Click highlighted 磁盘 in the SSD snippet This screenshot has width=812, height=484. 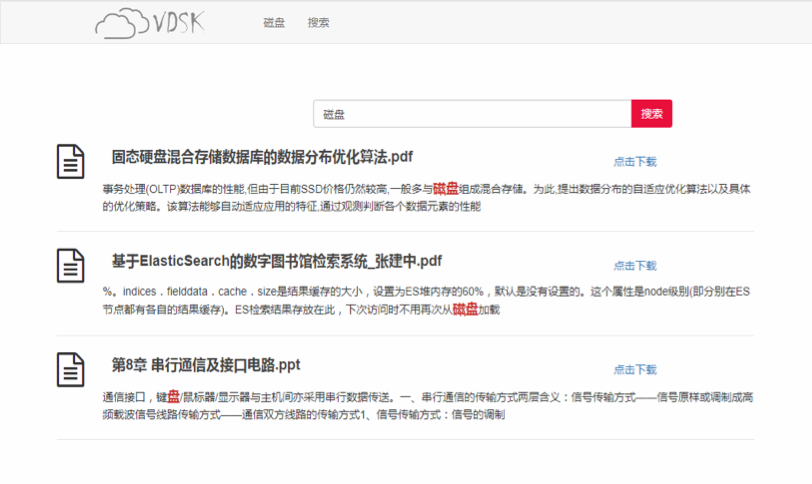445,189
